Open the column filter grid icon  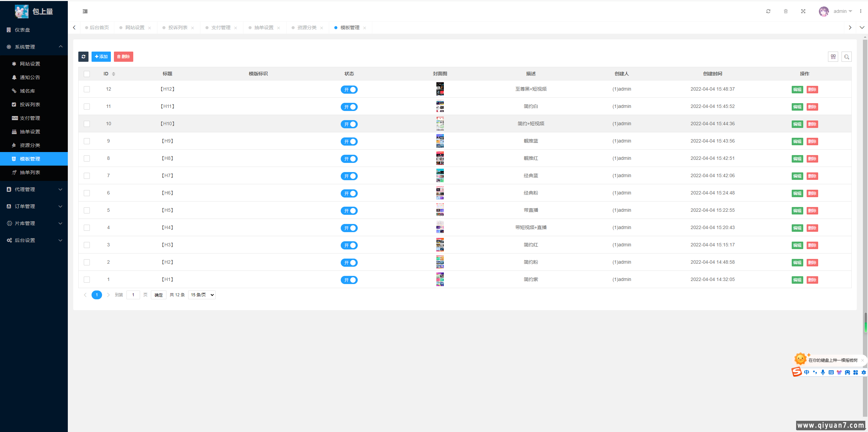833,57
